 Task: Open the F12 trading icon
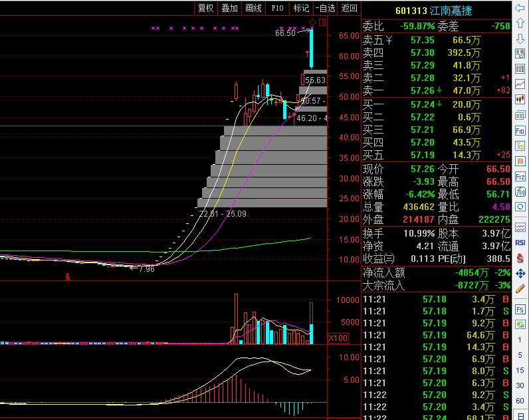tap(520, 176)
